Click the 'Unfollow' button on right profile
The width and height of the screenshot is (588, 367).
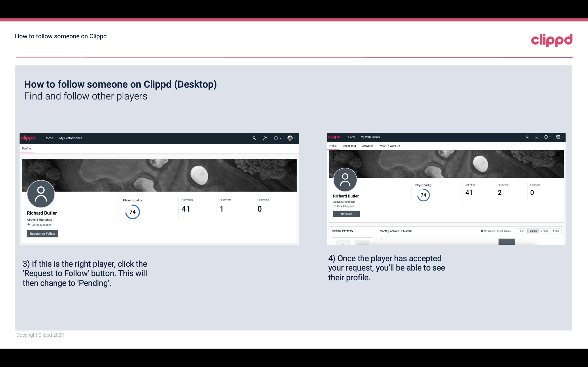click(346, 214)
